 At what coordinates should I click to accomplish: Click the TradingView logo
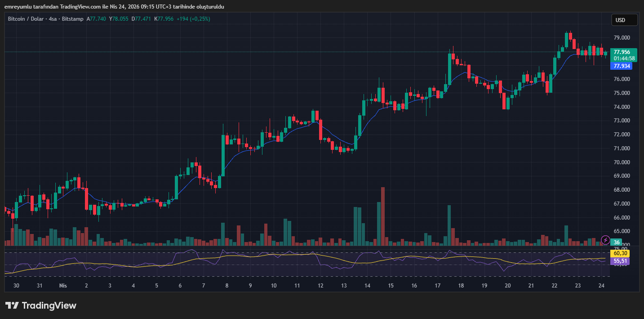(40, 306)
